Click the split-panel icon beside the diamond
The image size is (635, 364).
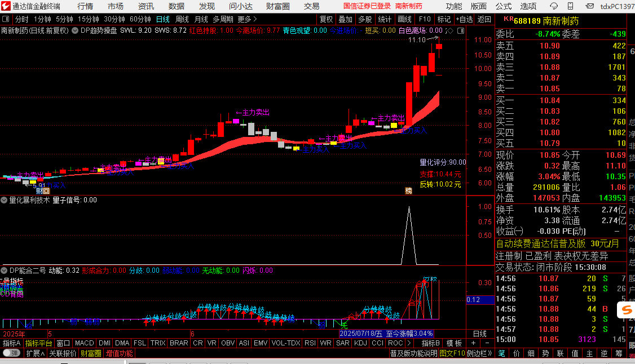460,31
